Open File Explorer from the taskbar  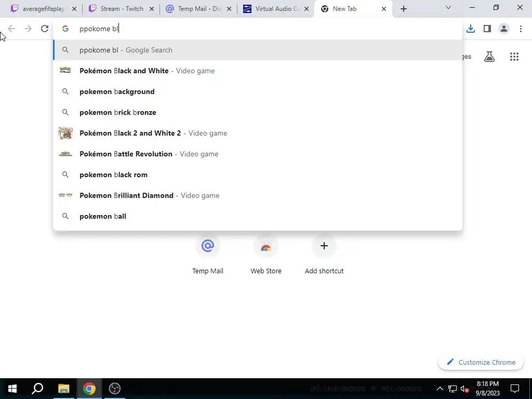pos(63,389)
